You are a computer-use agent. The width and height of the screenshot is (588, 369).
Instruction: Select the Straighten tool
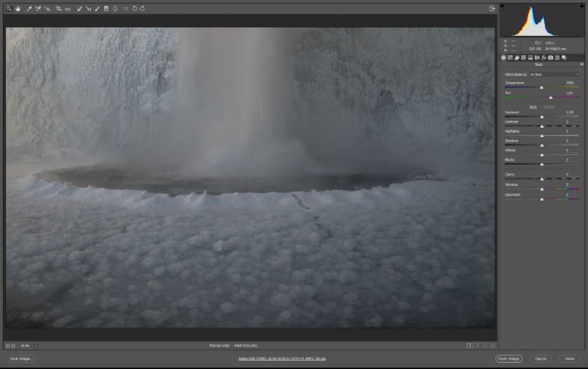pos(68,8)
